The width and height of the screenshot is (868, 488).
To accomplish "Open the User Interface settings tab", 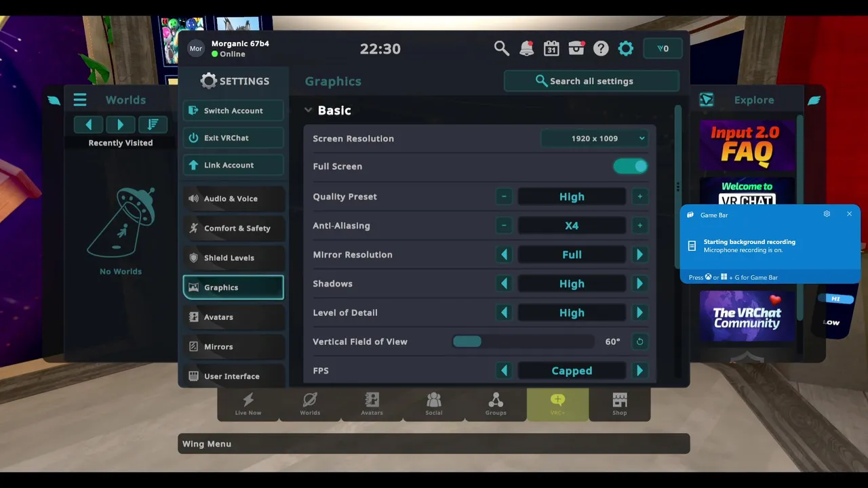I will pyautogui.click(x=233, y=376).
